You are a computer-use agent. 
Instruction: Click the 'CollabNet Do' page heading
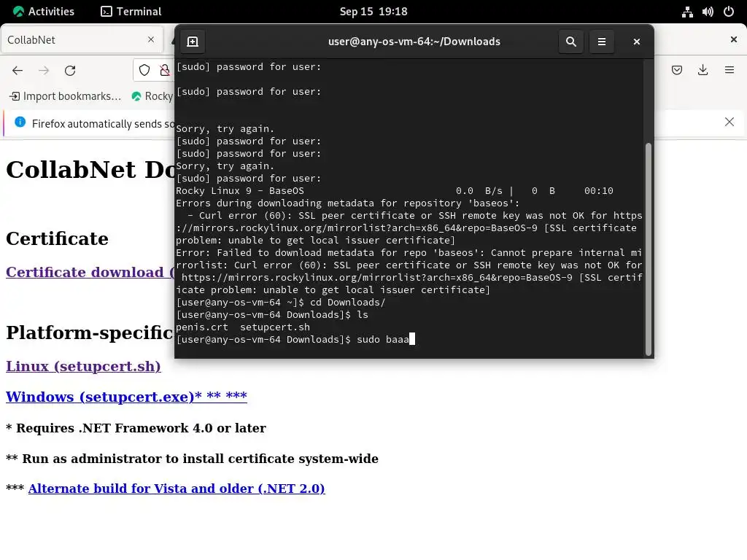click(90, 169)
